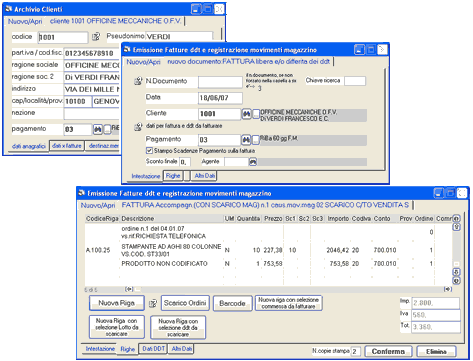Screen dimensions: 473x361
Task: Select Intestazione tab in FATTURA libera window
Action: [x=146, y=176]
